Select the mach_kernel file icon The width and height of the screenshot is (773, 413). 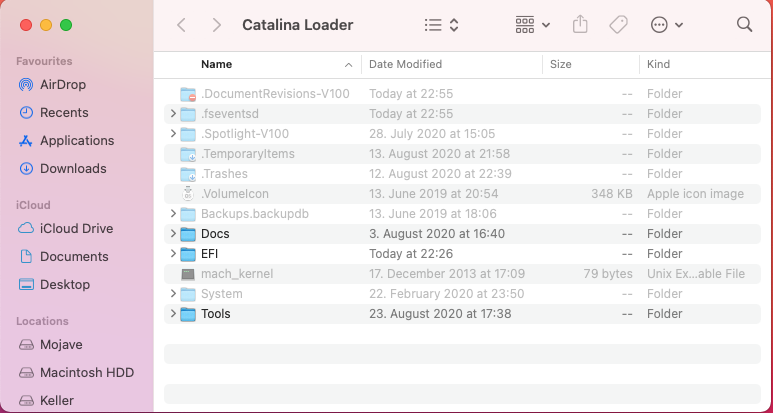point(187,274)
